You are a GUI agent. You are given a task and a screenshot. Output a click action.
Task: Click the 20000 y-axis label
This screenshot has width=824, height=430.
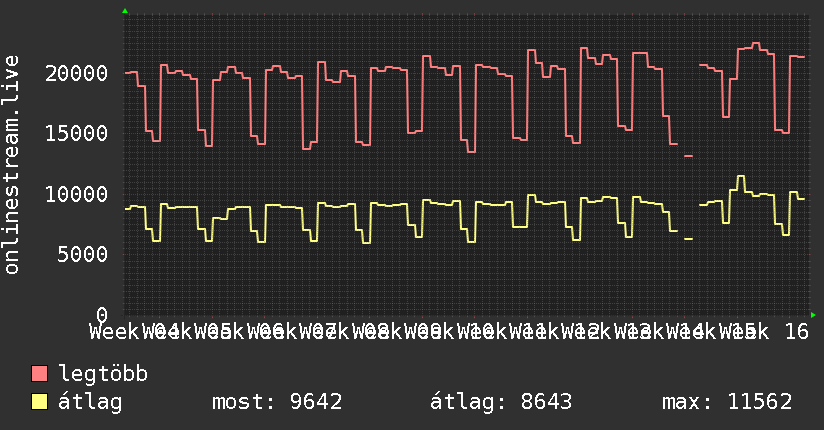pyautogui.click(x=77, y=73)
